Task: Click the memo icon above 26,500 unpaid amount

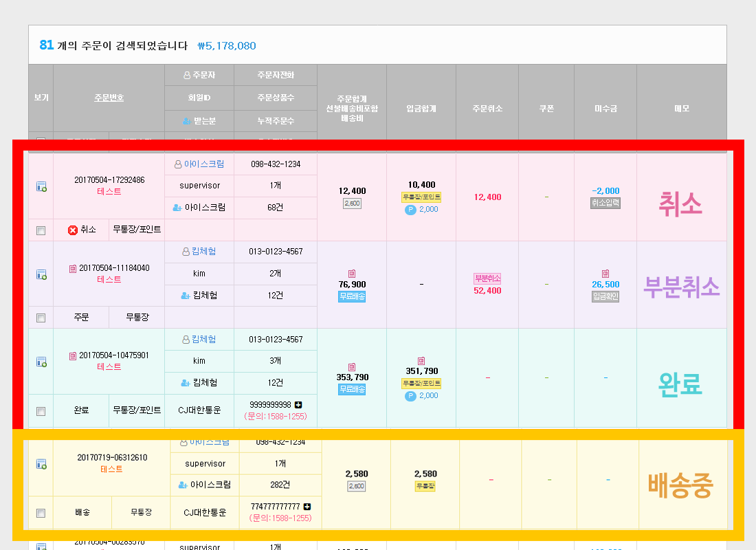Action: point(605,273)
